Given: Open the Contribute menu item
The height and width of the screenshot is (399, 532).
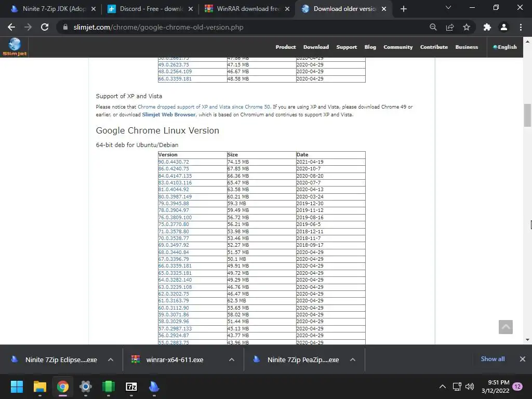Looking at the screenshot, I should pos(434,47).
